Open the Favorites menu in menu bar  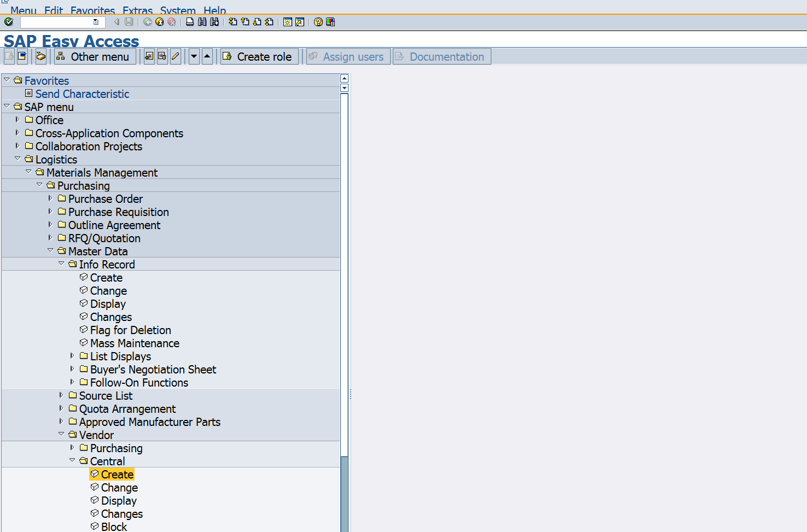pos(92,10)
